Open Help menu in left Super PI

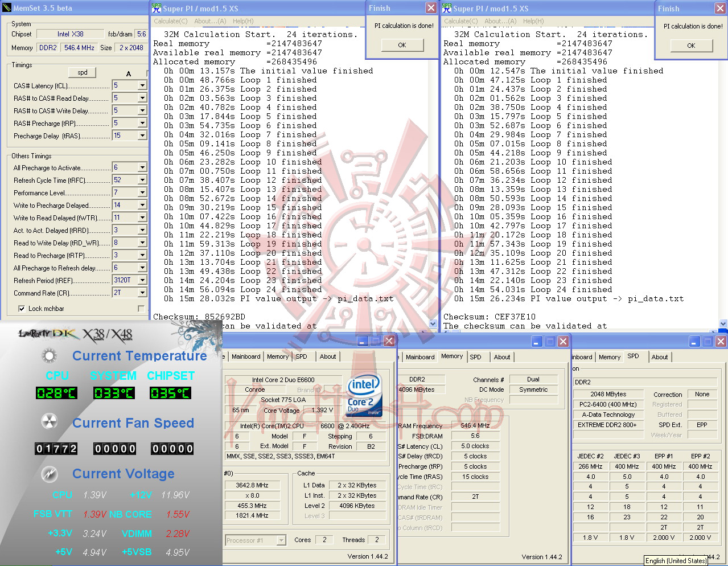click(243, 21)
